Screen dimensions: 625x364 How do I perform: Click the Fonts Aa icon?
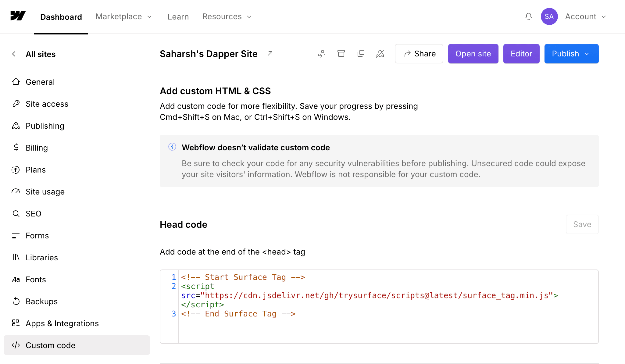point(16,279)
